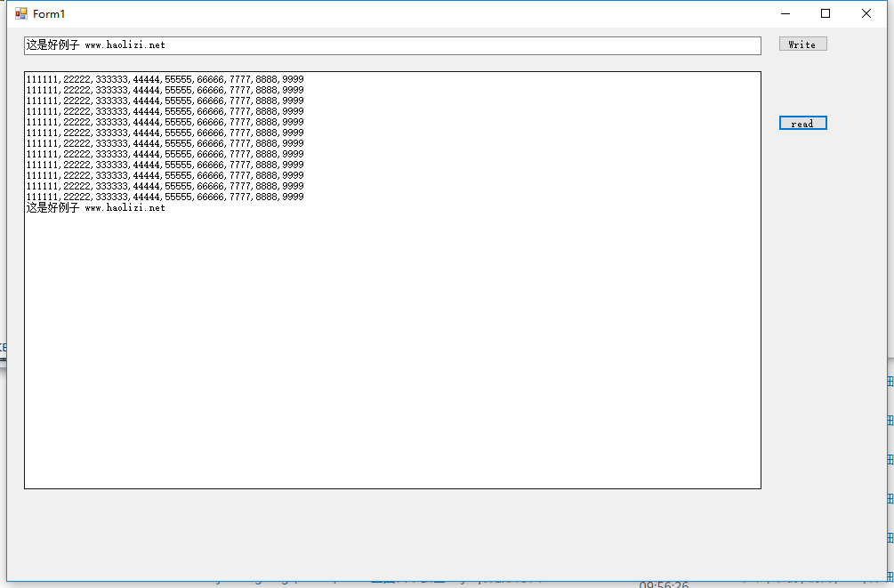Click the Form1 window icon
Viewport: 894px width, 588px height.
tap(21, 13)
